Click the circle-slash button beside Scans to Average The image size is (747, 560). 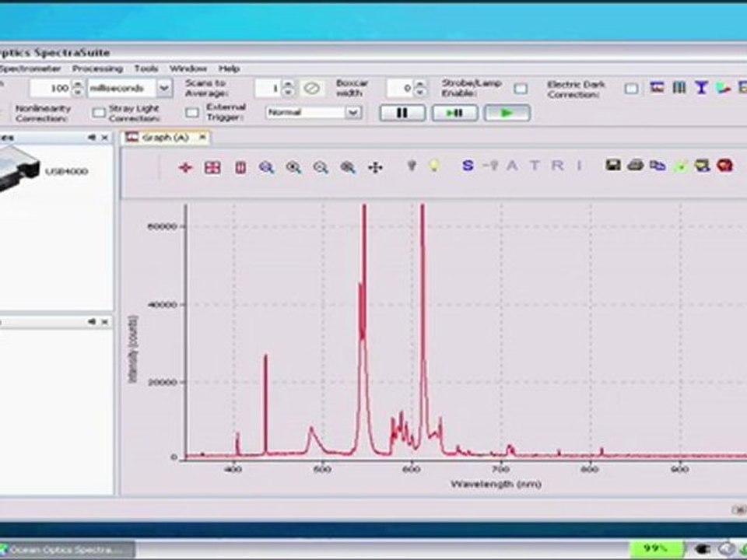tap(312, 88)
